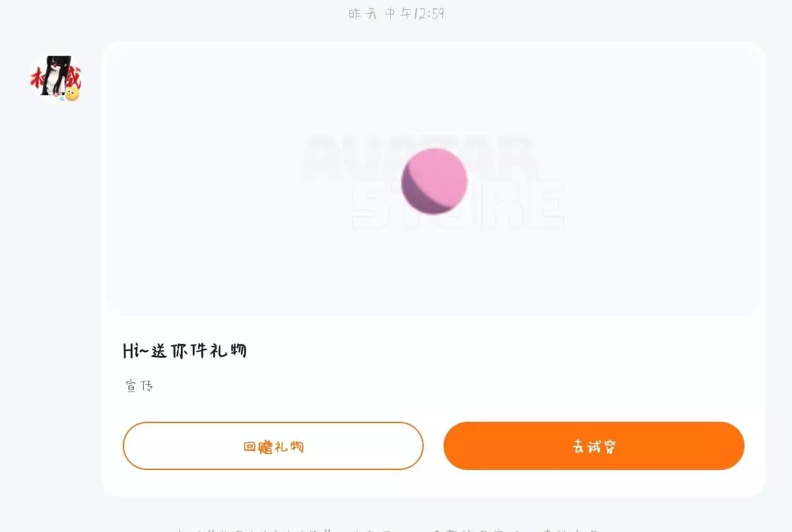Image resolution: width=792 pixels, height=532 pixels.
Task: Tap the orange 去试穿 button
Action: (593, 446)
